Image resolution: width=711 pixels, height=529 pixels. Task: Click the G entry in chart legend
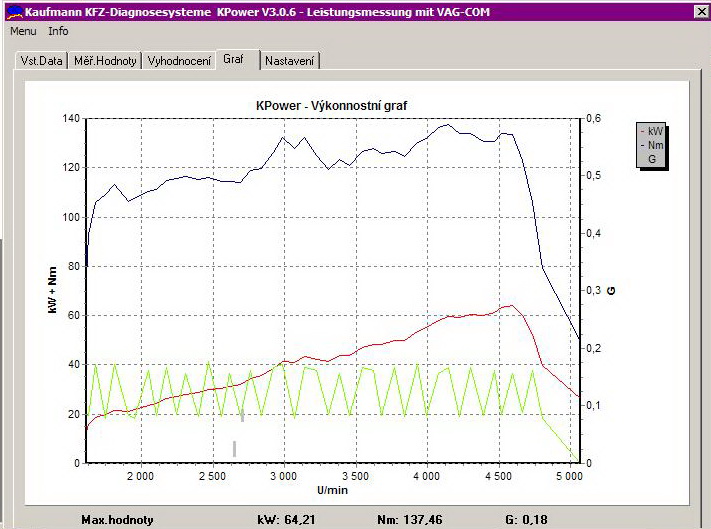coord(652,158)
